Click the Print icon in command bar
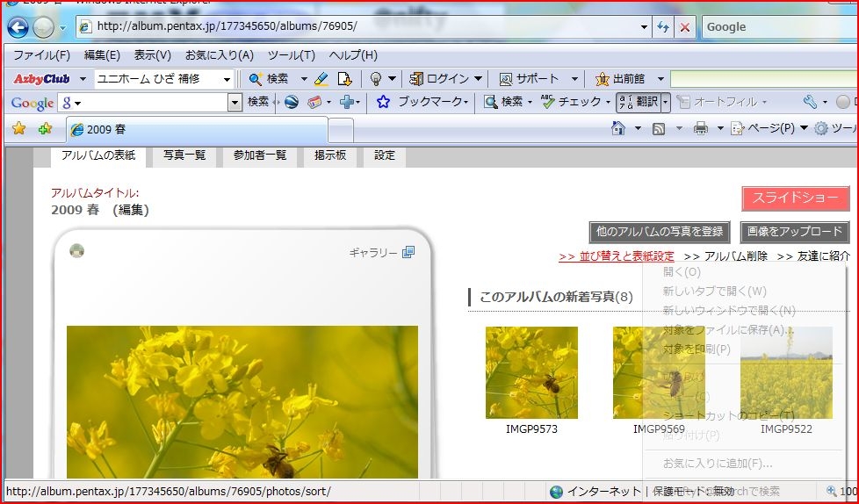 tap(700, 129)
